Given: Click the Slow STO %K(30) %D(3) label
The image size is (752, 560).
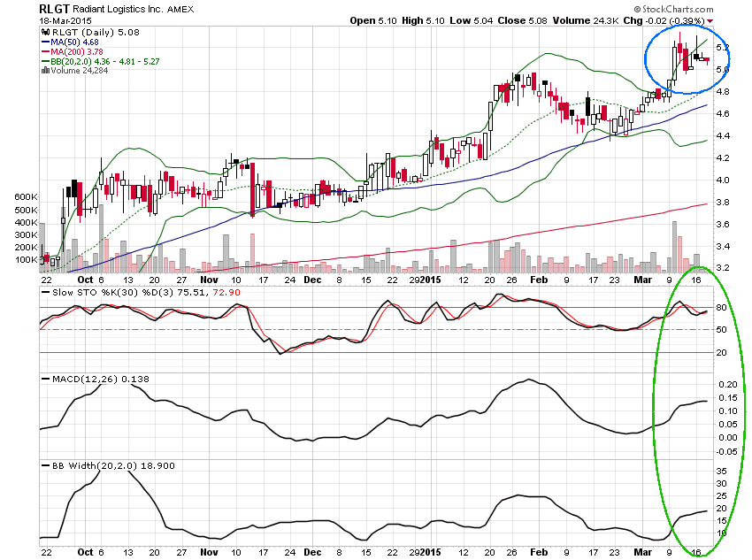Looking at the screenshot, I should (112, 293).
